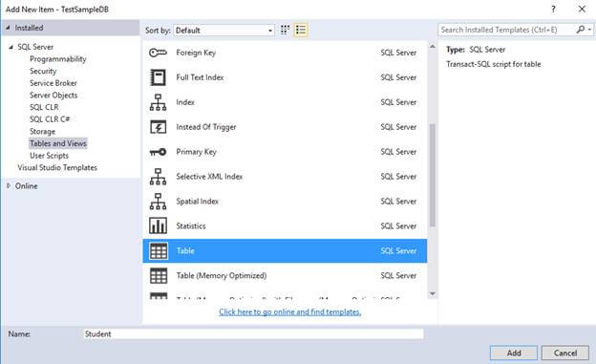Click the Name input field containing Student
The image size is (596, 364).
(x=253, y=334)
